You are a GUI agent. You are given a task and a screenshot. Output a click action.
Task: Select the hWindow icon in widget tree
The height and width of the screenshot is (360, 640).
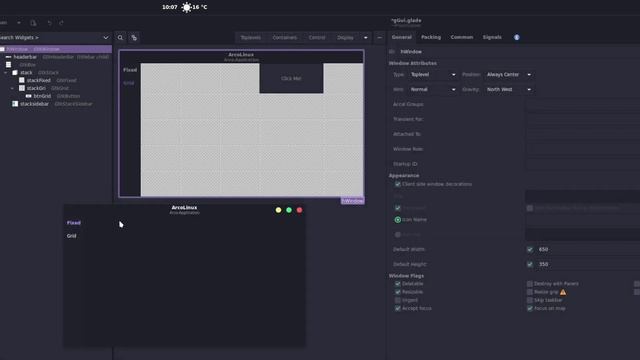[x=2, y=49]
